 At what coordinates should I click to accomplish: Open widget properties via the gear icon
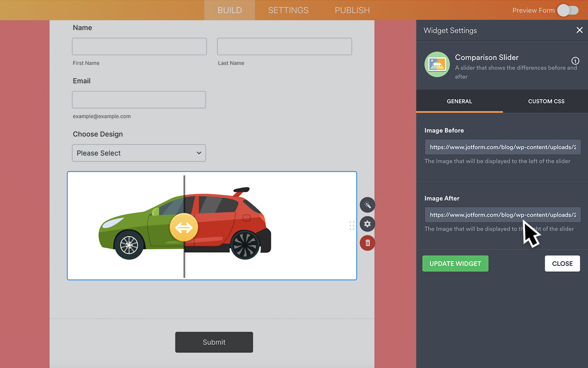tap(367, 224)
